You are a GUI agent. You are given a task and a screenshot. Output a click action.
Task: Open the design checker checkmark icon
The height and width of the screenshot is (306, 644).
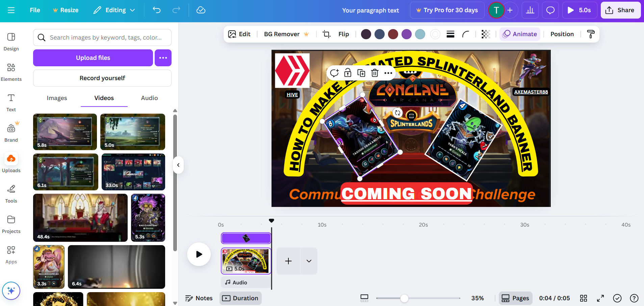coord(617,298)
